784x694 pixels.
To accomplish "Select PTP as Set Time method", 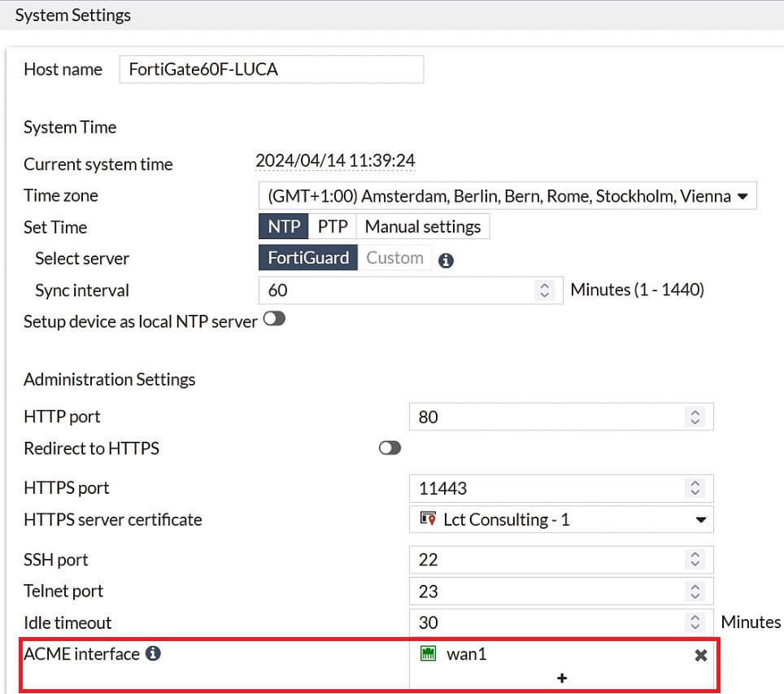I will coord(333,227).
